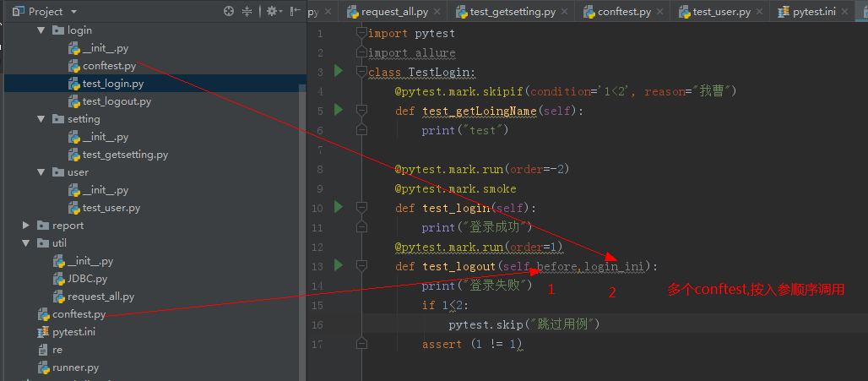Select conftest.py under login folder
Screen dimensions: 868x381
109,66
